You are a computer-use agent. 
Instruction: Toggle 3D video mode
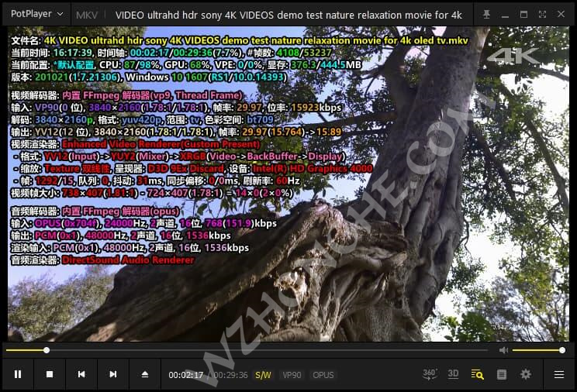click(x=453, y=374)
